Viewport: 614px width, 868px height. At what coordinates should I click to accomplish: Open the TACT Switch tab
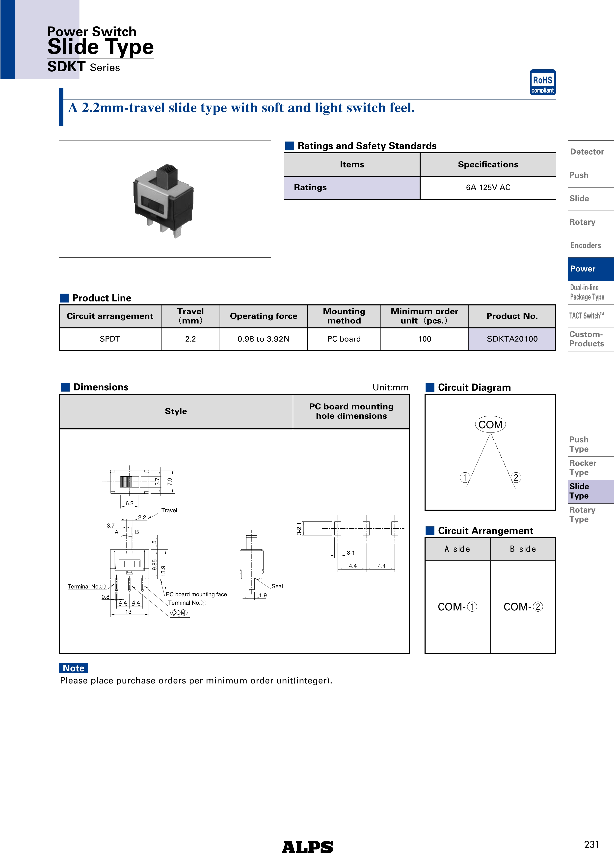587,316
